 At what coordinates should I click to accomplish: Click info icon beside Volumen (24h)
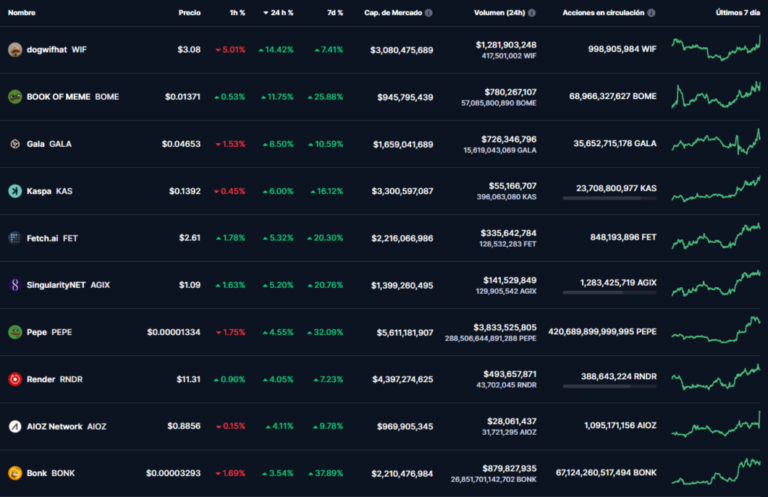click(532, 13)
